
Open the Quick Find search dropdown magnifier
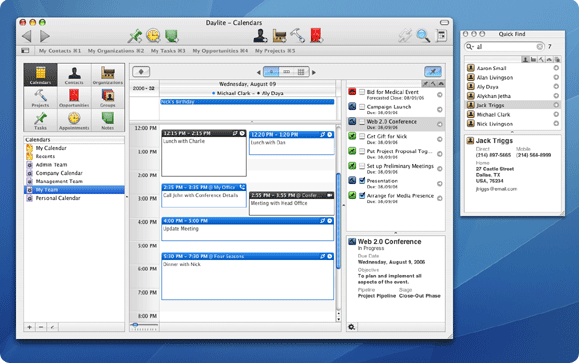tap(470, 47)
